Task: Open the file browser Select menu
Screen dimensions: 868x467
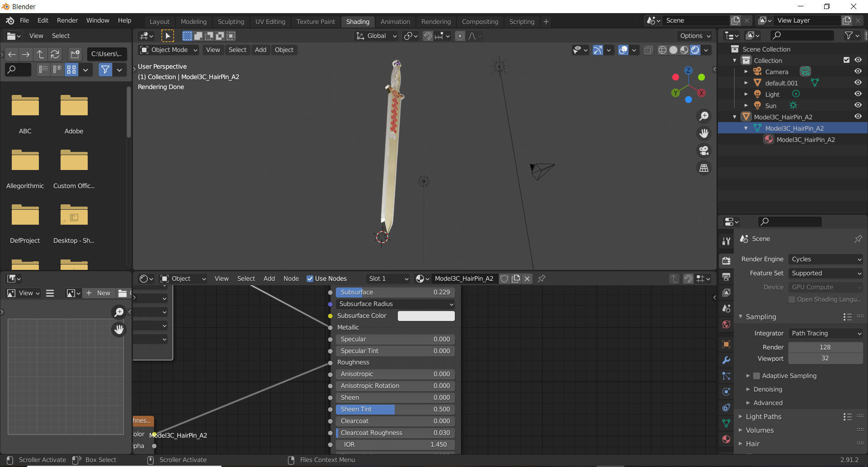Action: click(x=61, y=36)
